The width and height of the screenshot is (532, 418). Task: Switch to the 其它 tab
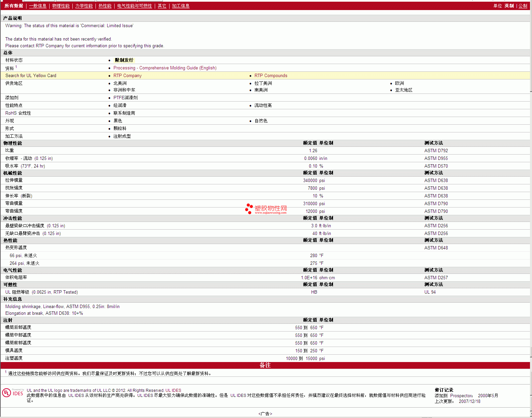coord(162,6)
